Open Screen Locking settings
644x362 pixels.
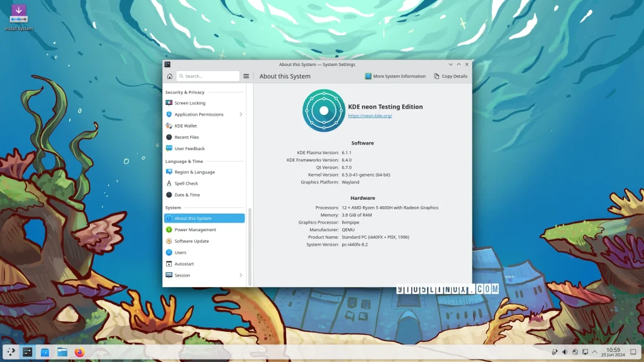point(189,103)
